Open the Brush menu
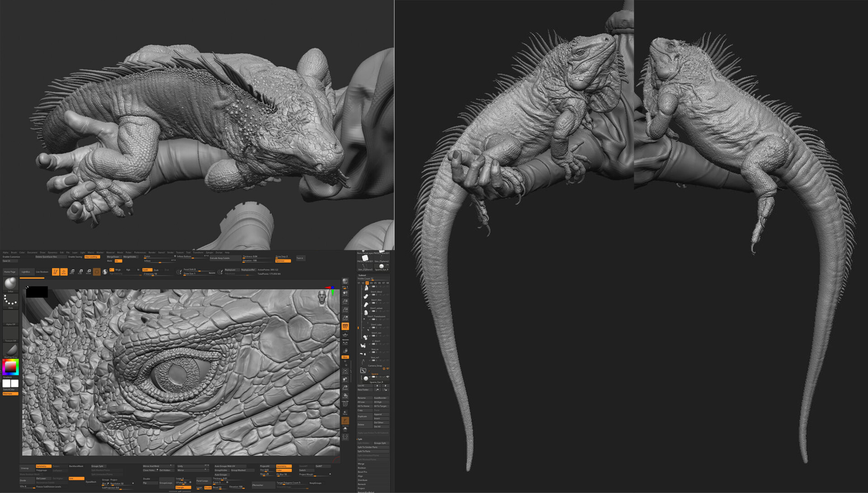 14,253
